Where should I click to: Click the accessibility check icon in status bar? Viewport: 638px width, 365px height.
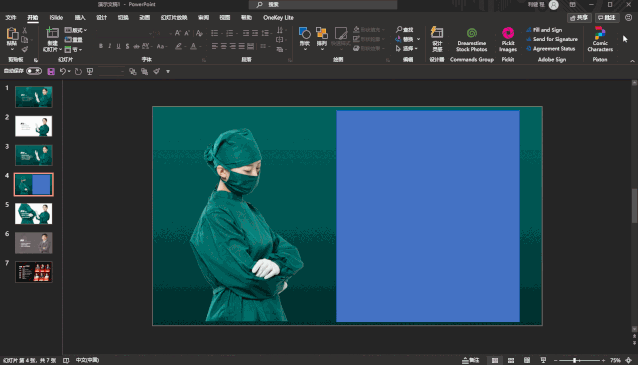pyautogui.click(x=66, y=360)
